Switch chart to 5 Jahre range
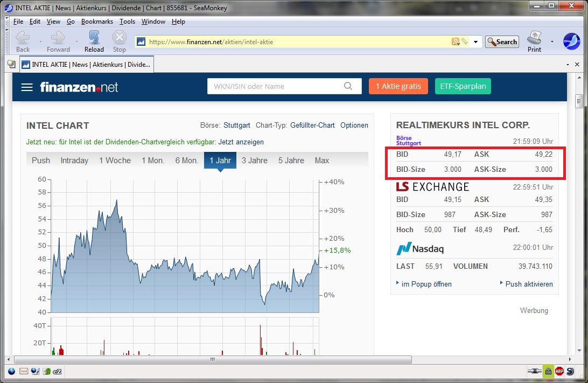The image size is (588, 383). point(291,161)
